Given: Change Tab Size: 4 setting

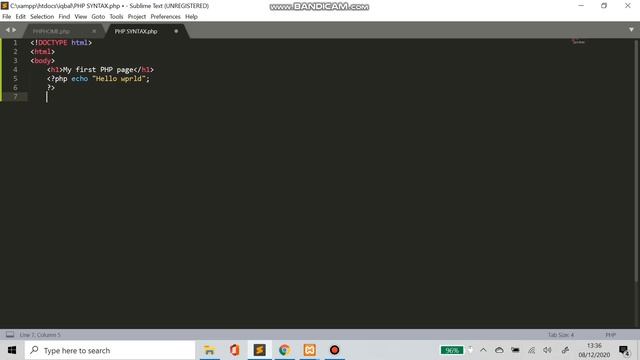Looking at the screenshot, I should 561,335.
